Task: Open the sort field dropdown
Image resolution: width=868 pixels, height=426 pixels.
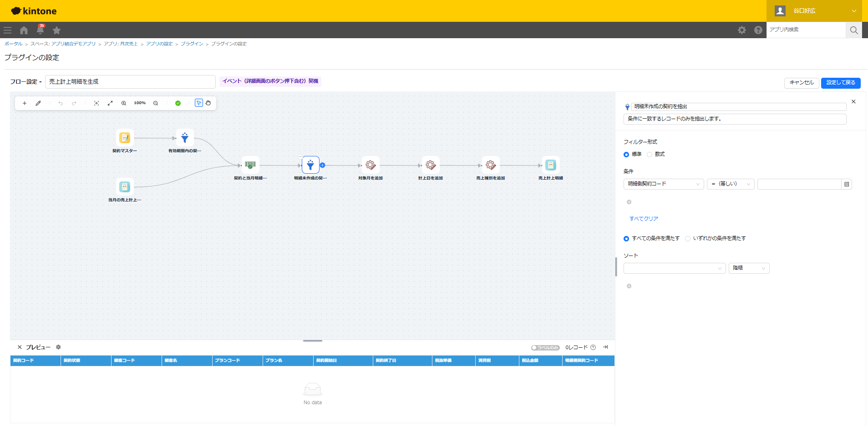Action: (675, 268)
